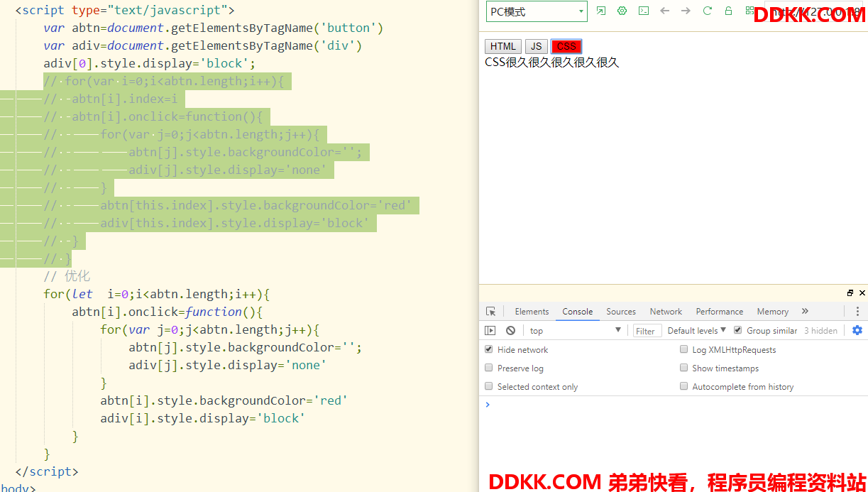
Task: Click the 'for(let i=0;i<abtn.length;i++){' line
Action: coord(157,294)
